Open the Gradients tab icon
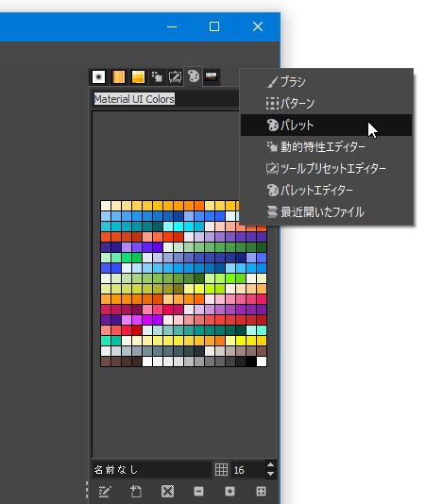Screen dimensions: 425x504 pyautogui.click(x=138, y=77)
